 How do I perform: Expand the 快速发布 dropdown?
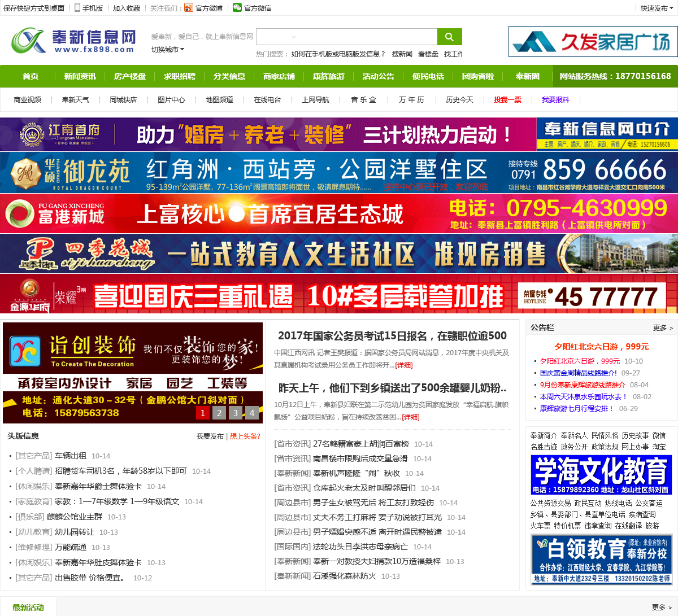(657, 8)
